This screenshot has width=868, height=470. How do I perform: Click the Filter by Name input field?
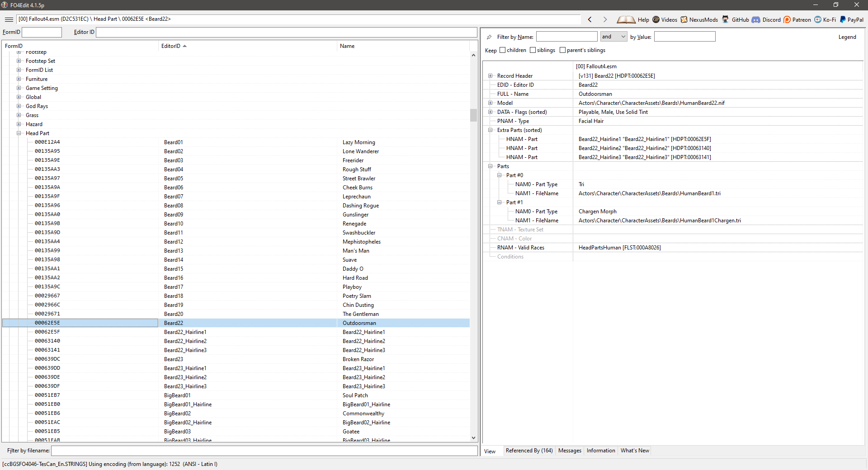(566, 37)
